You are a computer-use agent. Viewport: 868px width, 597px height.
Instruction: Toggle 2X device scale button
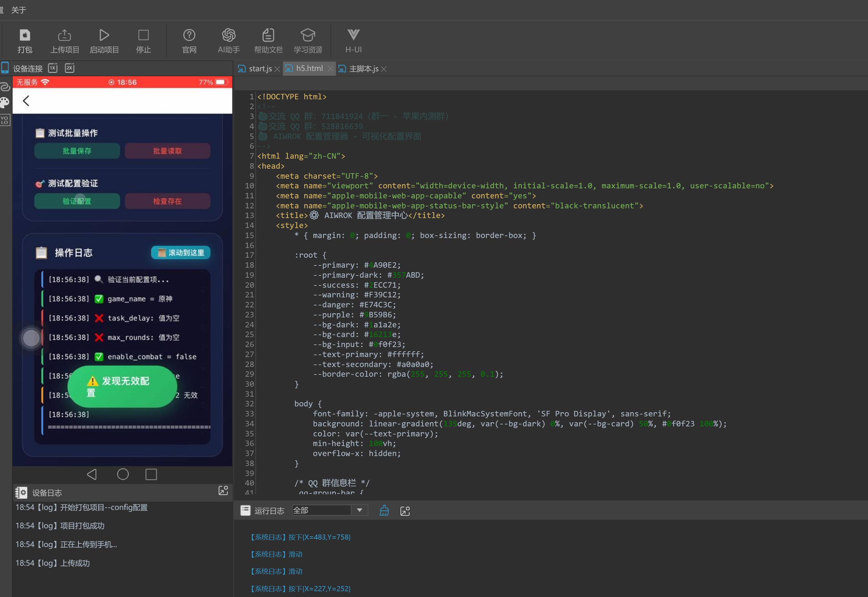pos(70,68)
